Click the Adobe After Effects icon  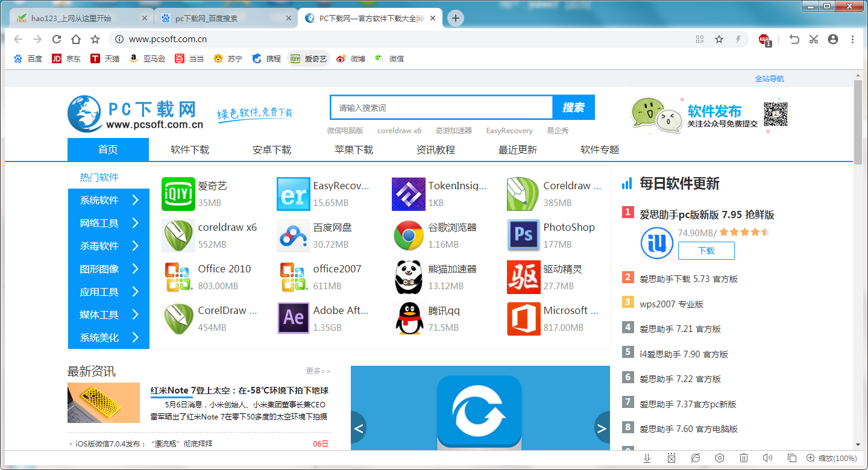293,319
